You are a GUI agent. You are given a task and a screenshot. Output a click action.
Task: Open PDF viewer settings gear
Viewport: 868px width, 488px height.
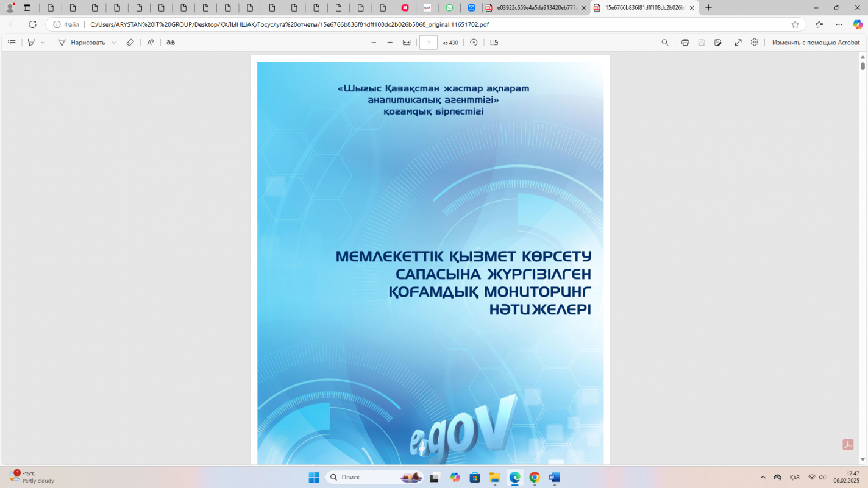(x=755, y=43)
